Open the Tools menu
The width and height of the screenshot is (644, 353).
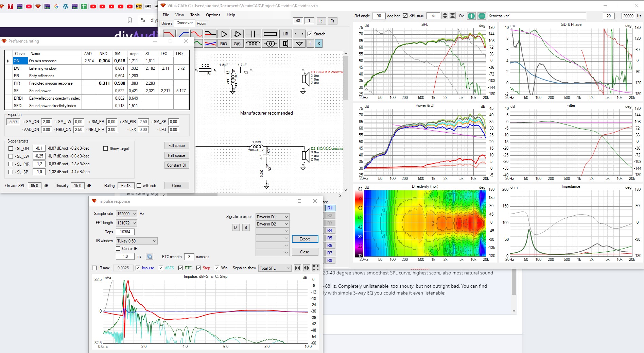pyautogui.click(x=195, y=15)
